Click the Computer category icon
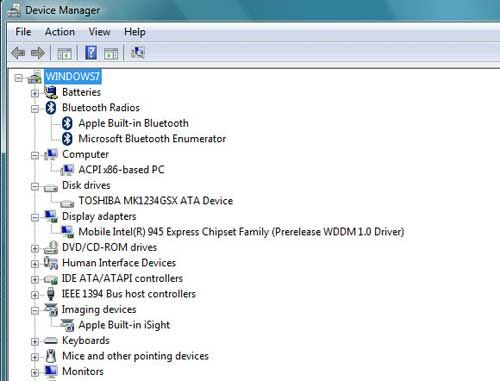The image size is (500, 381). coord(51,154)
